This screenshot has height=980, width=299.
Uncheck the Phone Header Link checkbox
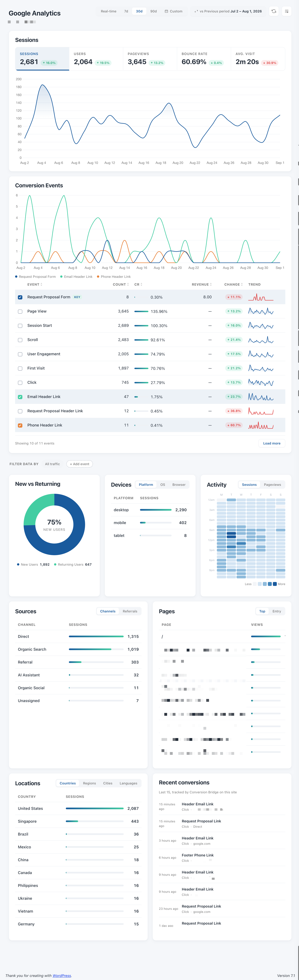(x=20, y=425)
